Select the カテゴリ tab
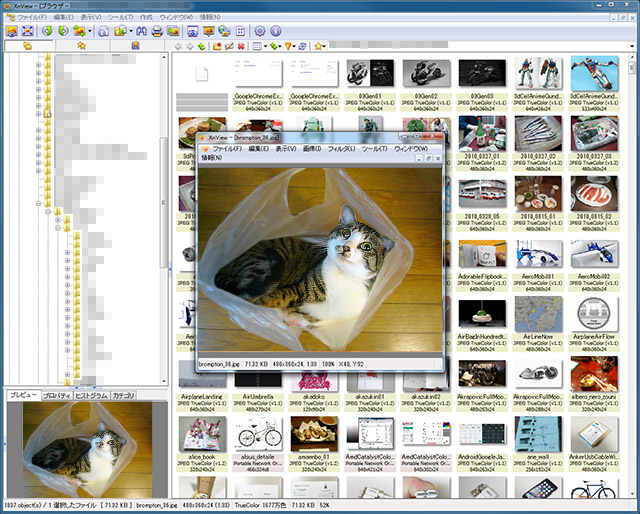Viewport: 640px width, 514px height. [x=124, y=396]
